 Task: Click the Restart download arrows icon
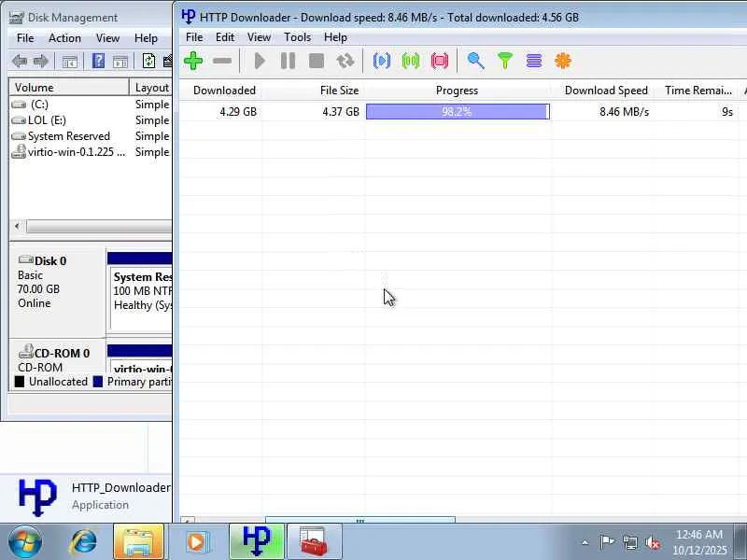pyautogui.click(x=345, y=61)
